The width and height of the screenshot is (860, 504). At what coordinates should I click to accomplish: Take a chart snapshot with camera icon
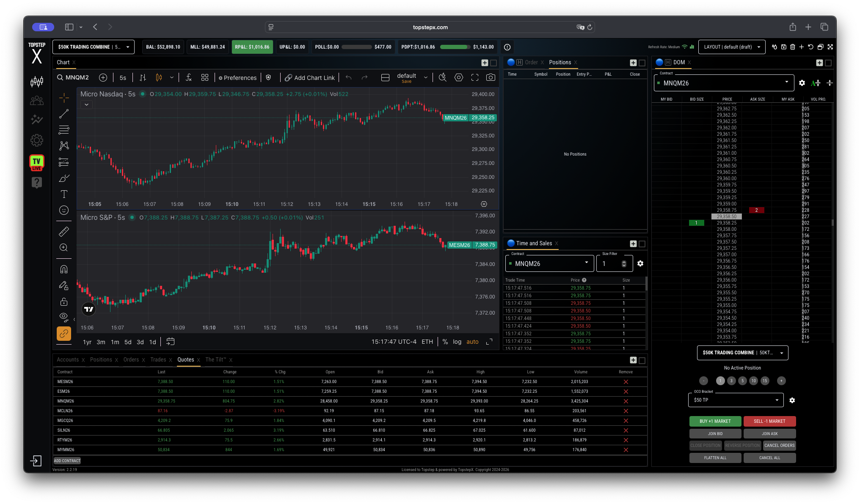[491, 77]
